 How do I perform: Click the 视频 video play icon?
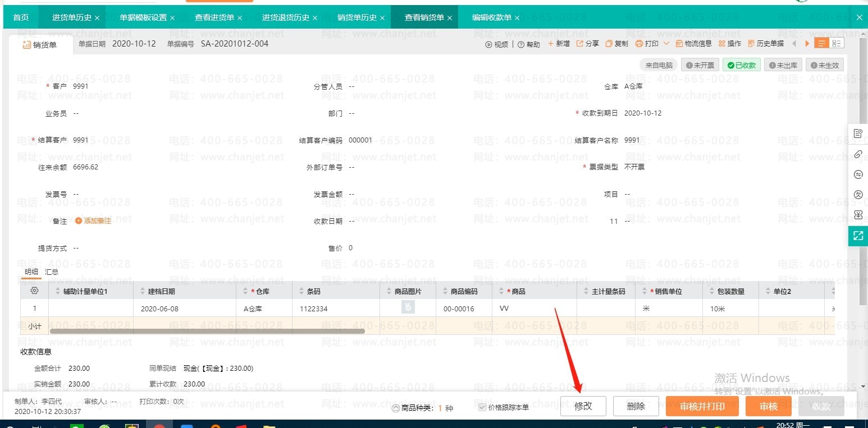488,44
